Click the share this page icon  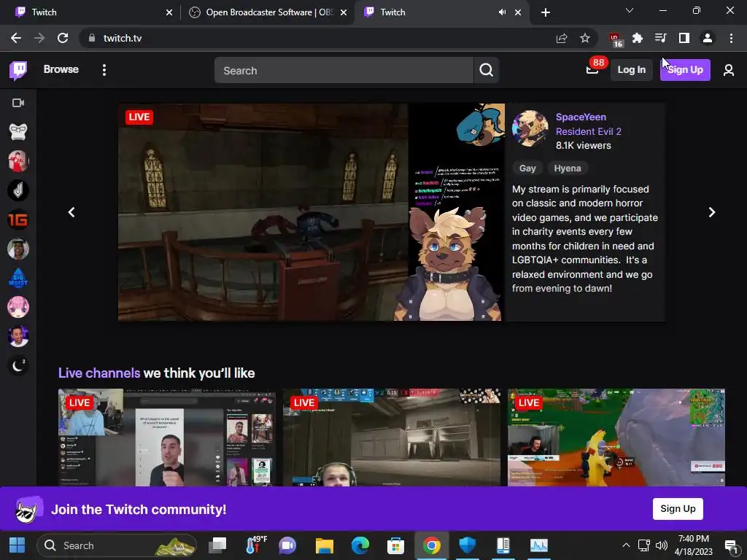click(x=562, y=38)
